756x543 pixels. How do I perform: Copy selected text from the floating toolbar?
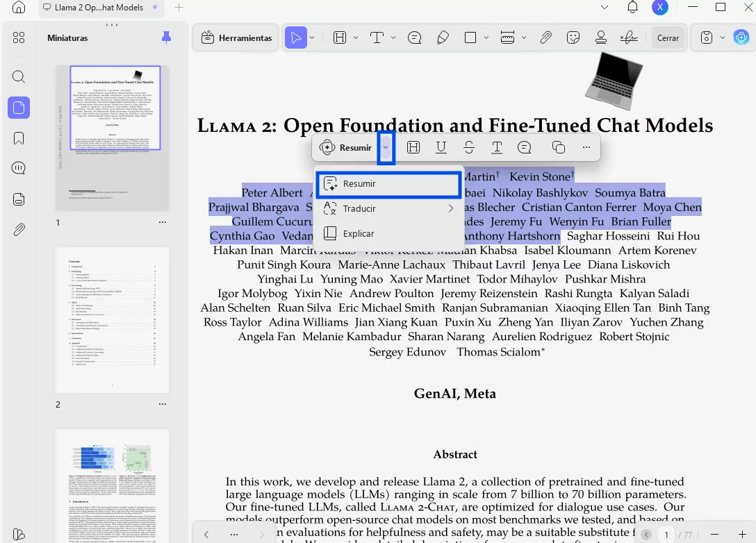pyautogui.click(x=559, y=147)
